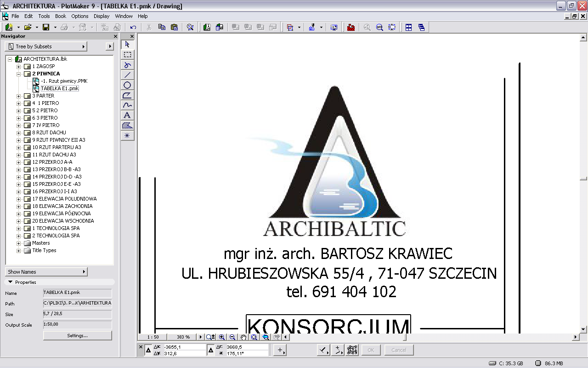The image size is (588, 368).
Task: Open the Options menu
Action: (x=80, y=16)
